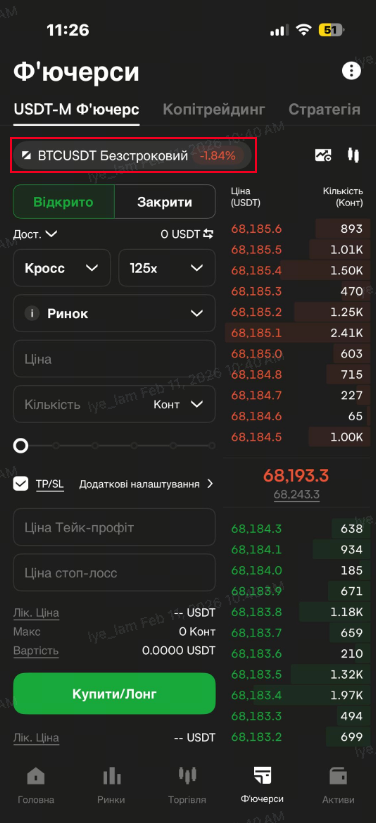Open the Активи wallet icon
376x823 pixels.
(x=338, y=775)
